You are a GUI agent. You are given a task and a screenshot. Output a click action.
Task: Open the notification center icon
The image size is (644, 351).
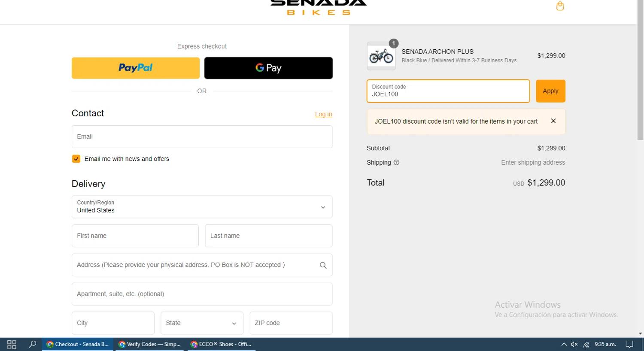click(x=629, y=344)
